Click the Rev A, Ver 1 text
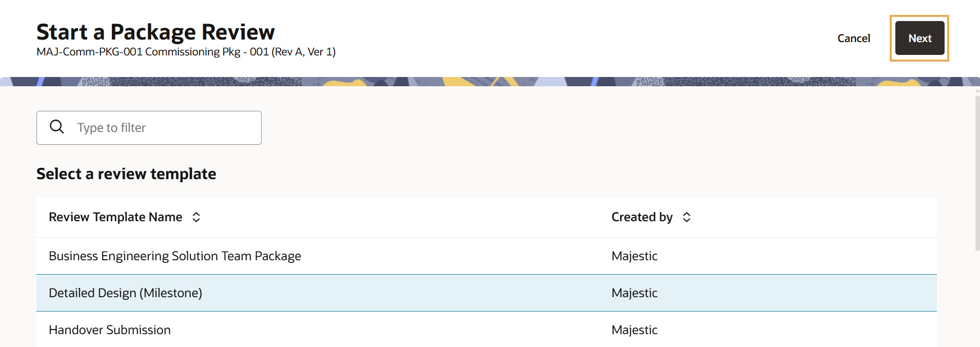This screenshot has height=347, width=980. pyautogui.click(x=304, y=52)
